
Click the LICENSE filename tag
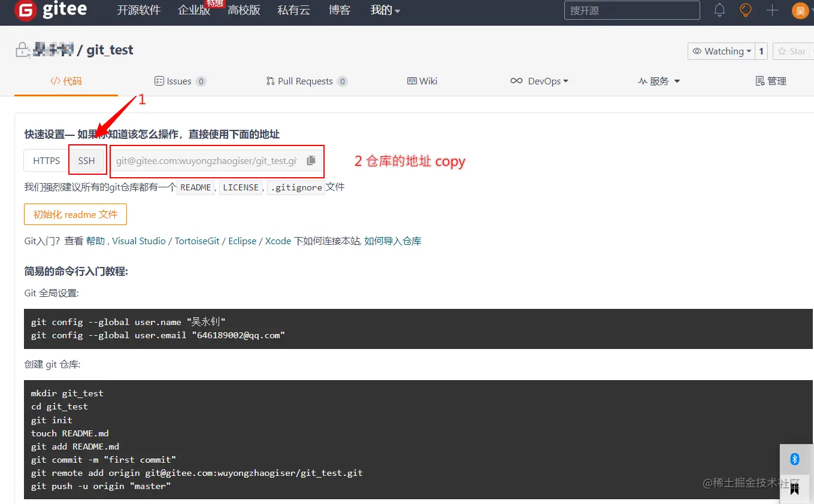(x=241, y=187)
